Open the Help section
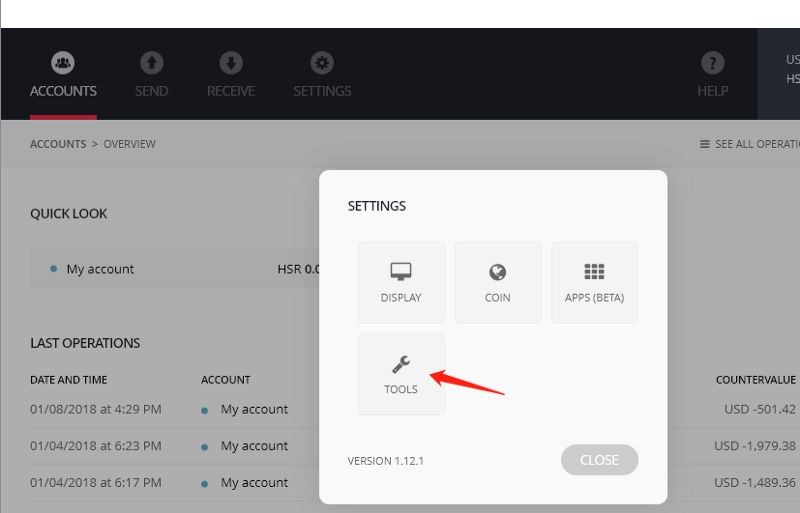The image size is (800, 513). point(713,75)
